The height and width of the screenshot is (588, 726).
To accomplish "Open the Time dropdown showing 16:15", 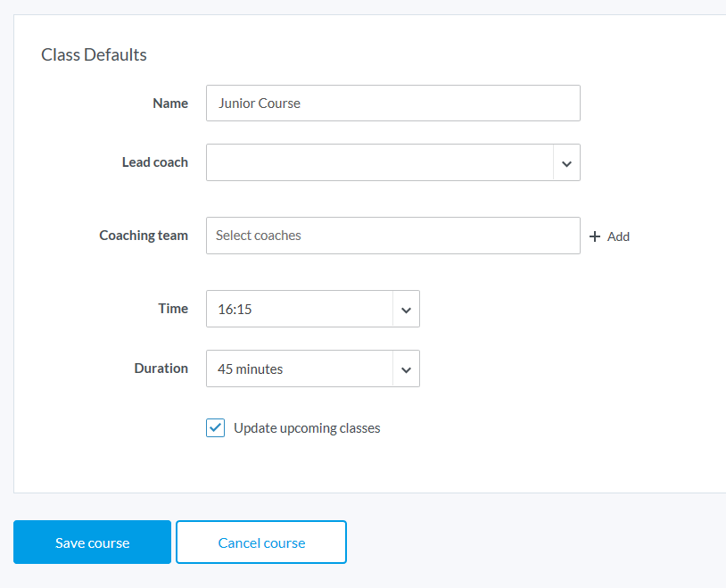I will click(300, 310).
